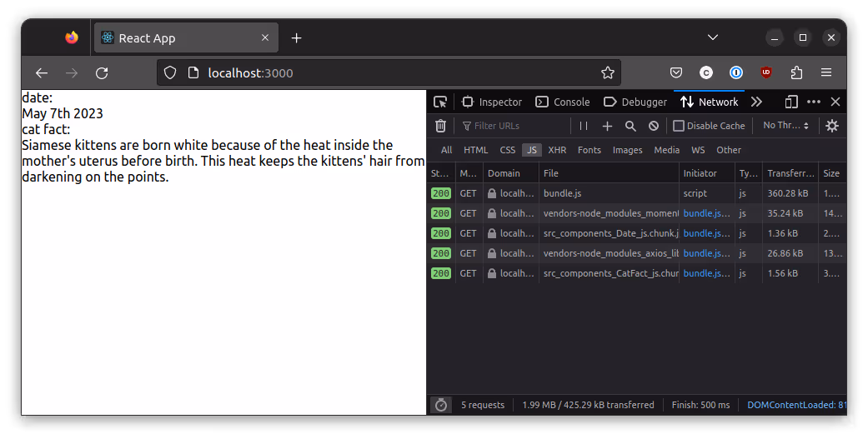Select the Images filter
The image size is (868, 439).
tap(628, 150)
